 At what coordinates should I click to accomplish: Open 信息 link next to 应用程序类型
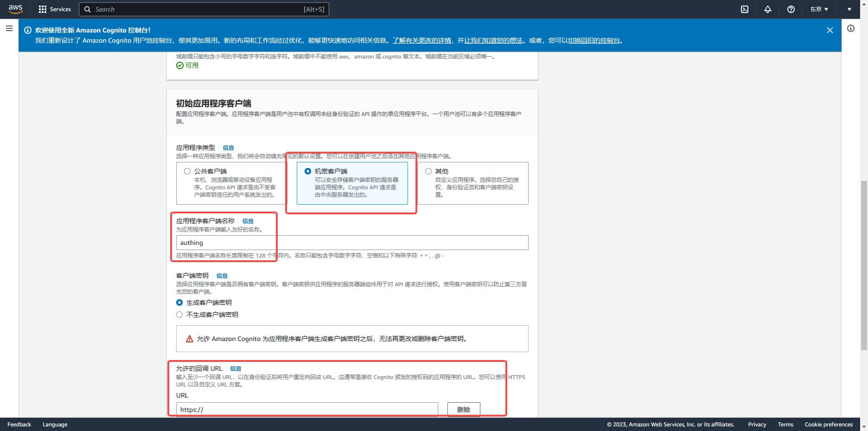228,148
